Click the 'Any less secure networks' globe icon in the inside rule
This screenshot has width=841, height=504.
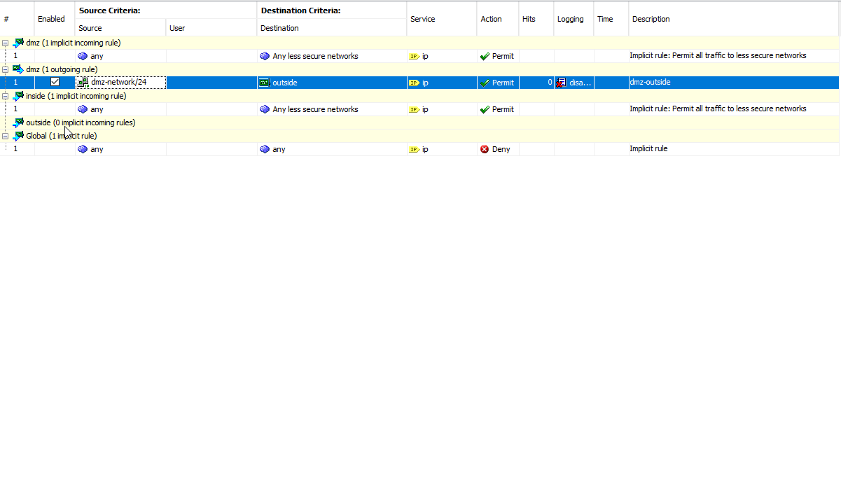click(x=265, y=109)
